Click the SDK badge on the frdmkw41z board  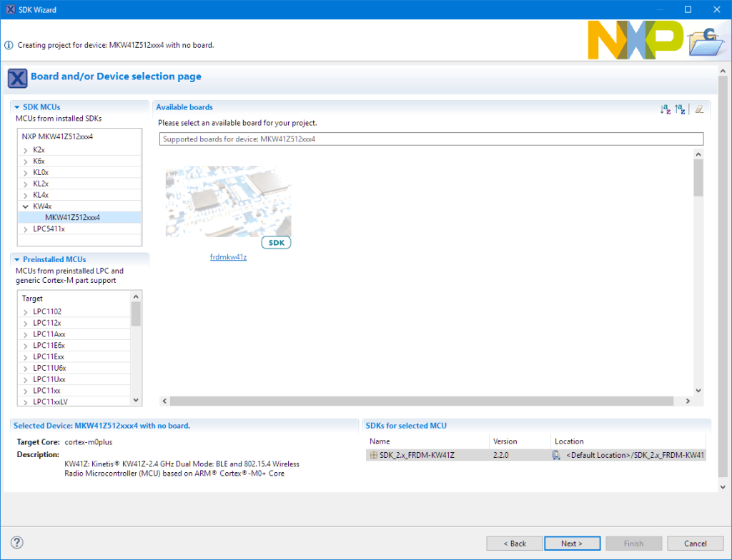click(276, 242)
